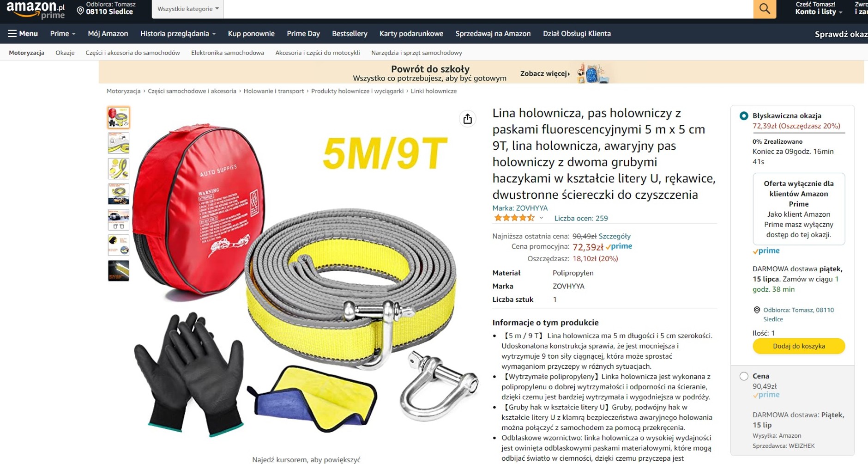868x464 pixels.
Task: Click inside the main search input field
Action: (488, 9)
